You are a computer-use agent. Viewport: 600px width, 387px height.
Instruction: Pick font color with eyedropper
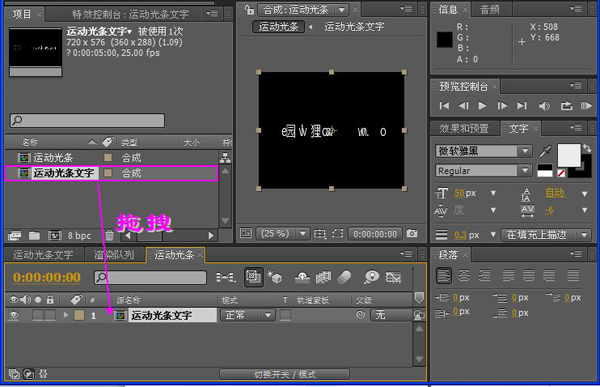click(x=545, y=152)
